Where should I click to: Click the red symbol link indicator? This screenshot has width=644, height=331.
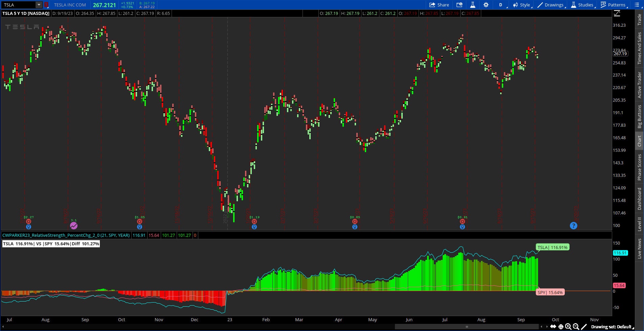pyautogui.click(x=47, y=5)
